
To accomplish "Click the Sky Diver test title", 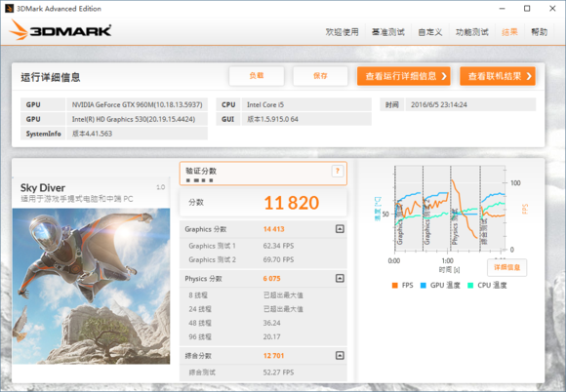I will 43,188.
